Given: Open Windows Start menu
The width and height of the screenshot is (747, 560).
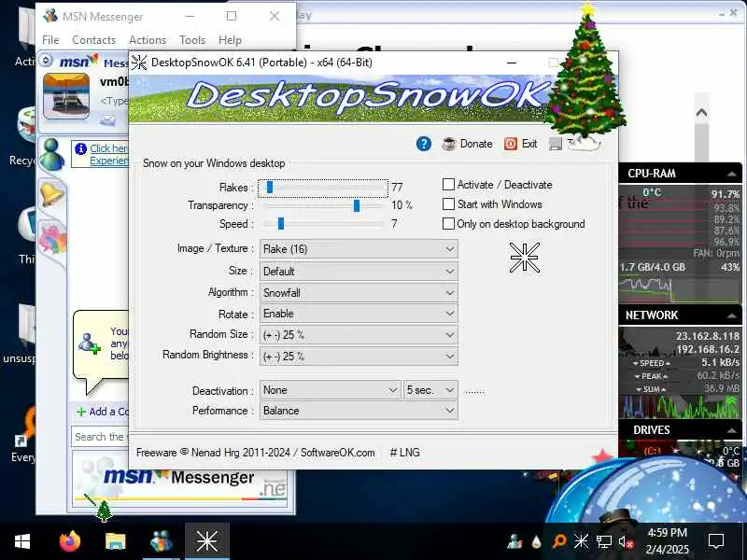Looking at the screenshot, I should pos(22,541).
